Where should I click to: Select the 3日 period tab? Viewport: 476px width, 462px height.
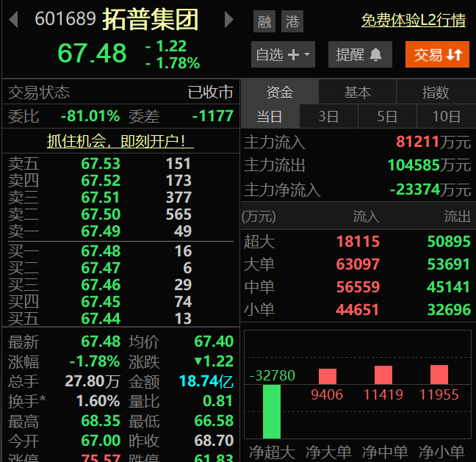[x=328, y=117]
